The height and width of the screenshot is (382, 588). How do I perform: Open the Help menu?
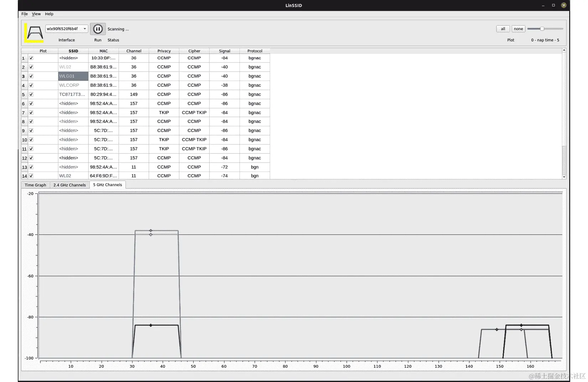(49, 14)
